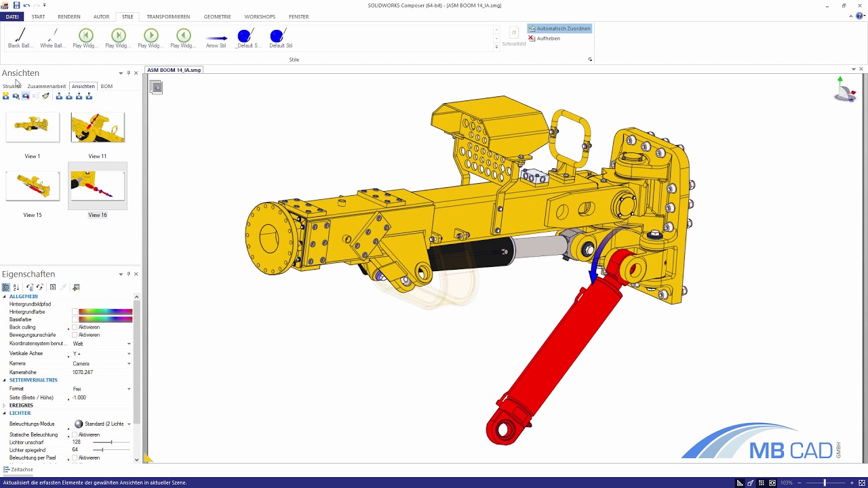The height and width of the screenshot is (488, 868).
Task: Expand the EREIGNIS section
Action: click(4, 405)
